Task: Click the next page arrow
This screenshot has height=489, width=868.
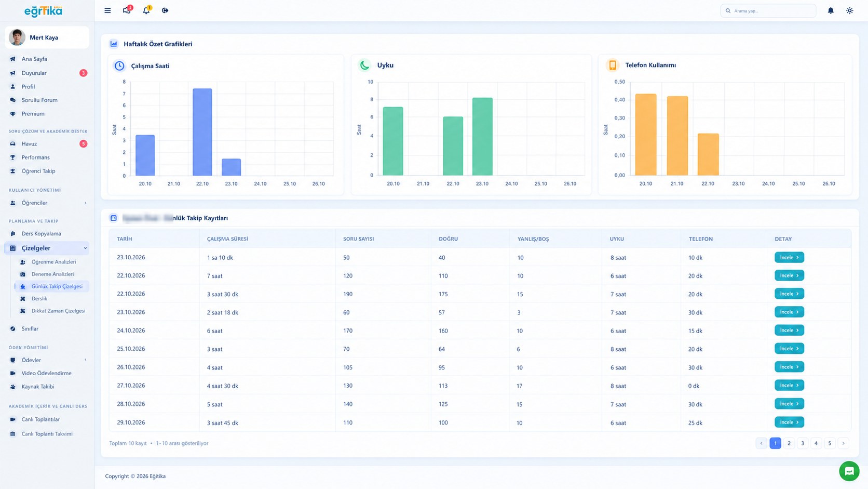Action: pos(843,443)
